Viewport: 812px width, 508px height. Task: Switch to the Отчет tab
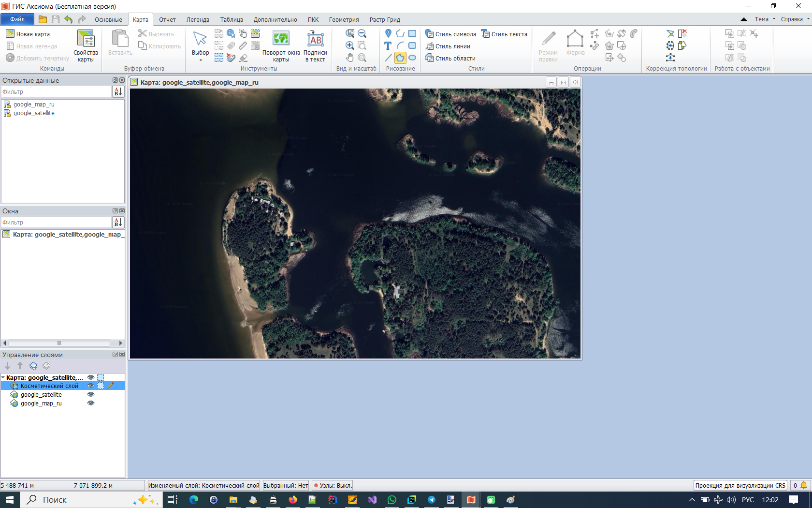pos(167,19)
